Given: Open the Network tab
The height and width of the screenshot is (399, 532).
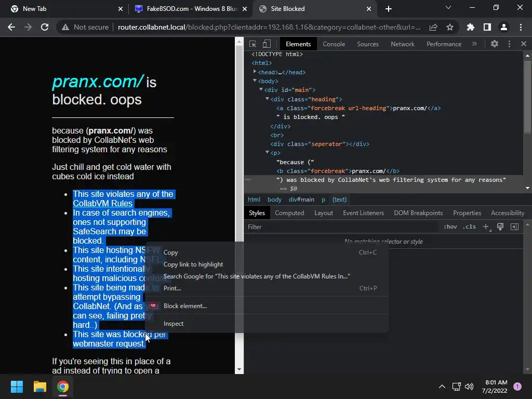Looking at the screenshot, I should (x=403, y=44).
